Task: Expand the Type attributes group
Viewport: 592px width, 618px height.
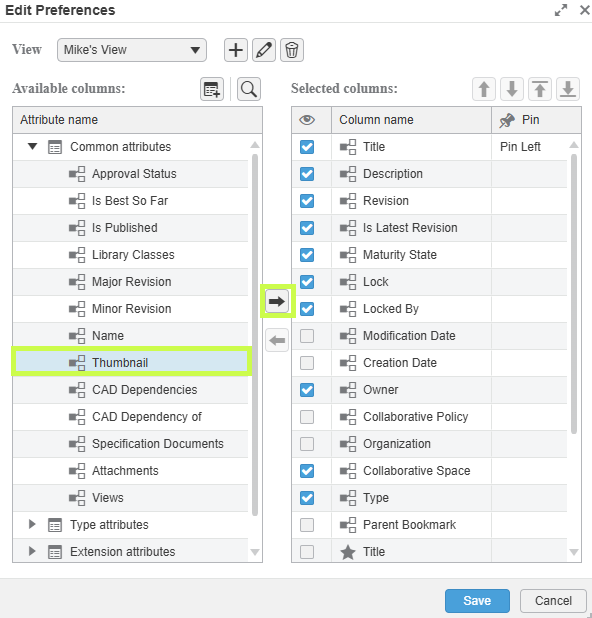Action: tap(32, 524)
